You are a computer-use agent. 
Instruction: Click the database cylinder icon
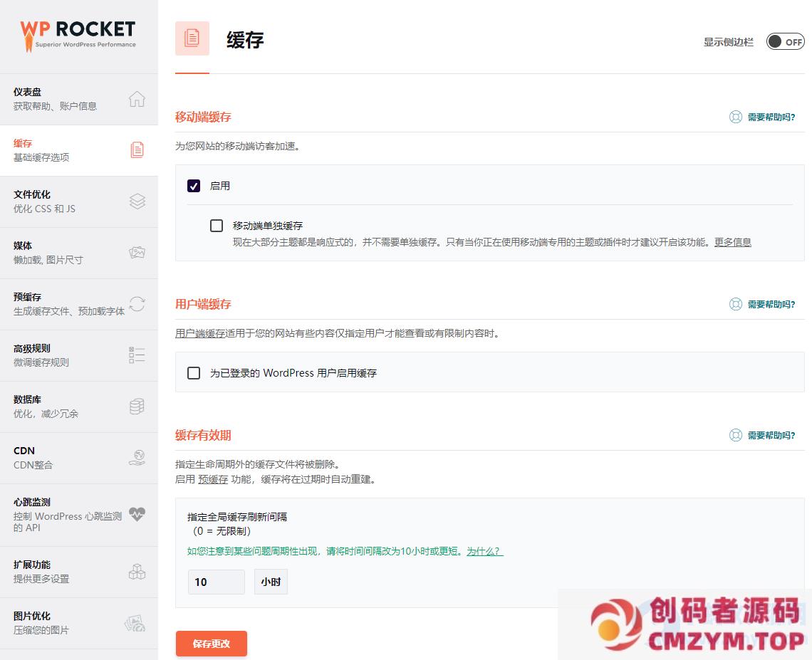pyautogui.click(x=137, y=407)
